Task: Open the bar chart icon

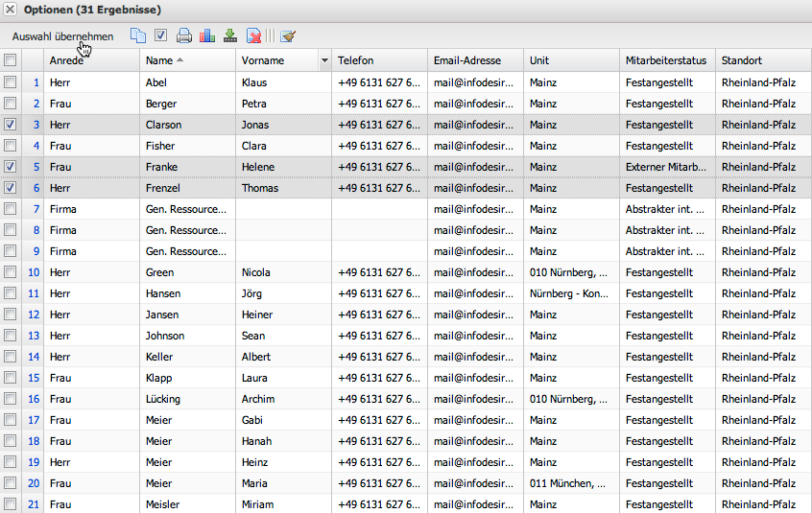Action: 207,36
